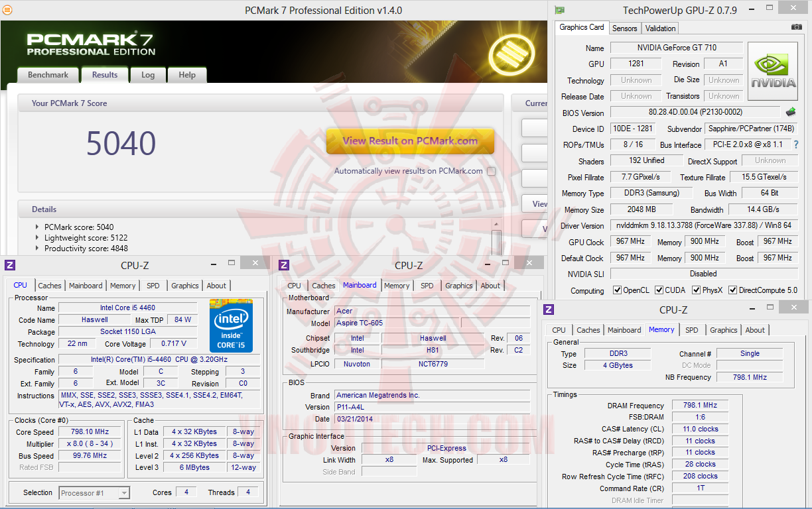
Task: Click the NVIDIA logo in GPU-Z
Action: (773, 71)
